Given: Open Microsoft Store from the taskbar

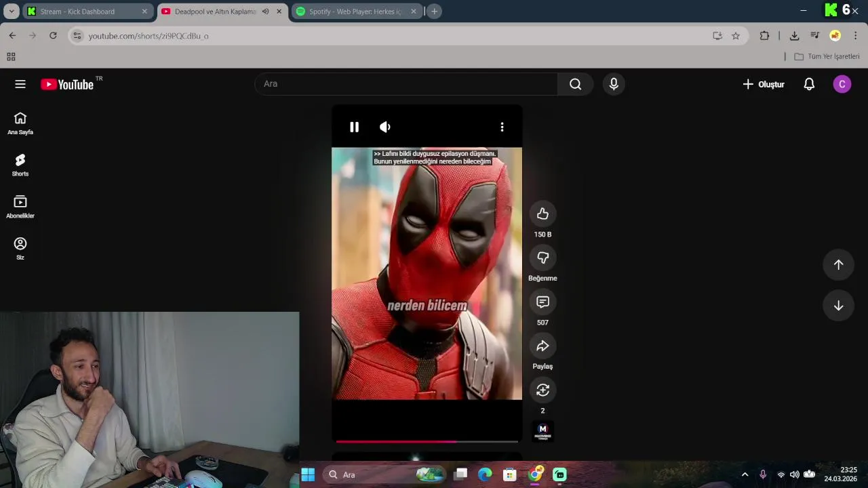Looking at the screenshot, I should coord(510,474).
